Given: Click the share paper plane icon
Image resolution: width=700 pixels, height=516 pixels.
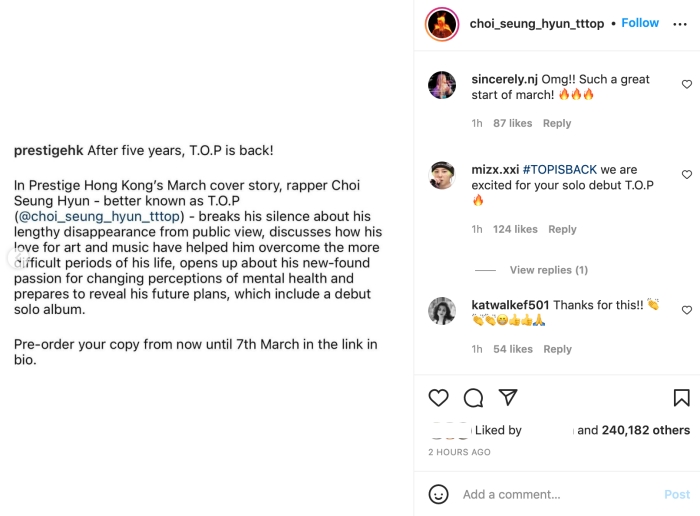Looking at the screenshot, I should click(x=508, y=398).
